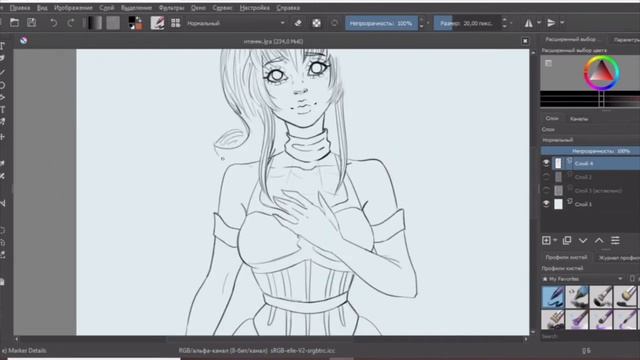This screenshot has width=640, height=360.
Task: Open the pattern fill chooser
Action: 113,23
